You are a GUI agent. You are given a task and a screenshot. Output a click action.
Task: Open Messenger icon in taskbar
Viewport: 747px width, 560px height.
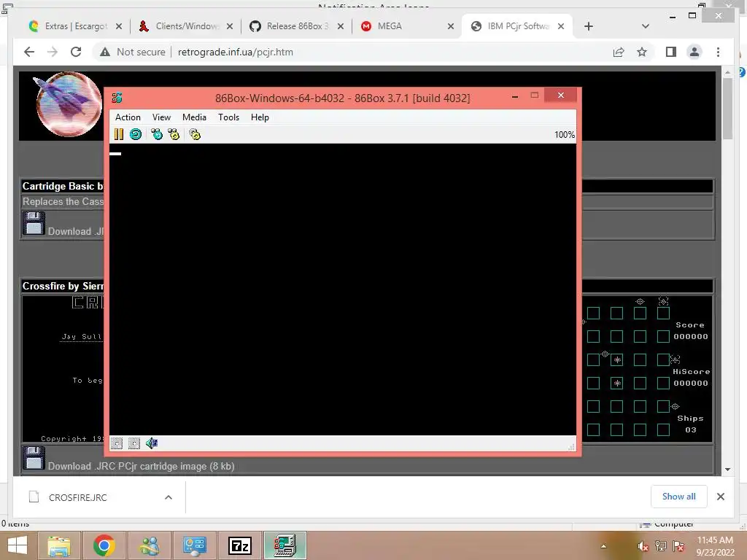coord(149,545)
